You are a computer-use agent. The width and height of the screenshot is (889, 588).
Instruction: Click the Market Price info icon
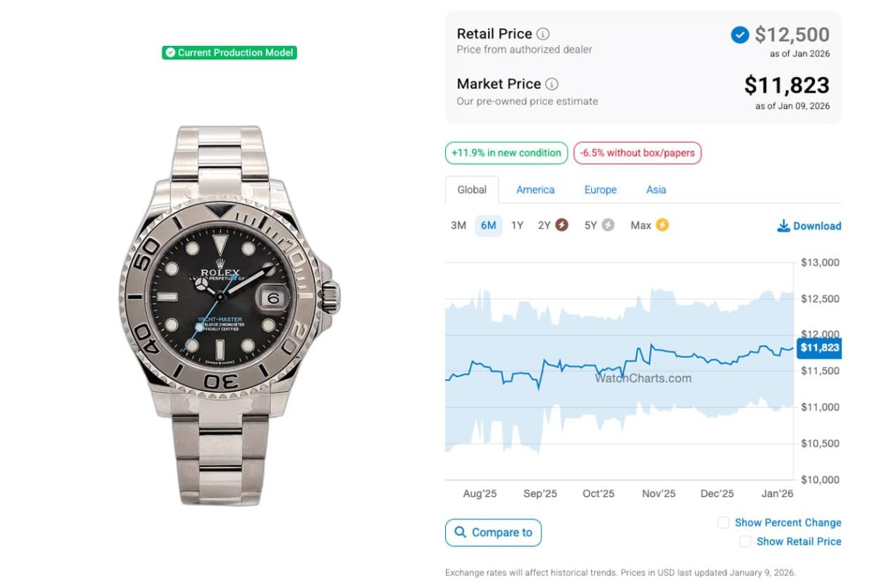click(x=552, y=84)
